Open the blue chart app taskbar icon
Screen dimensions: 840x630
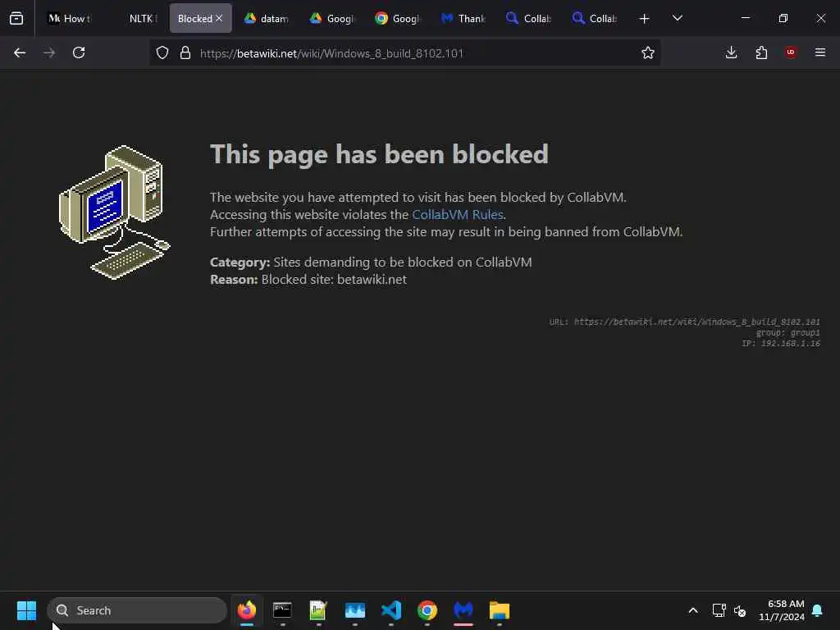(354, 610)
